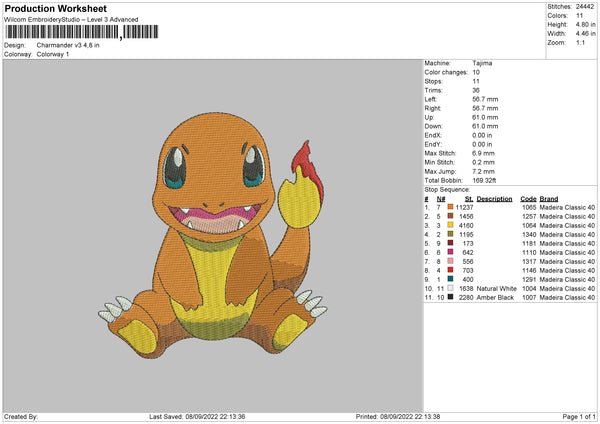
Task: Select the brown swatch coded 1257
Action: point(449,216)
